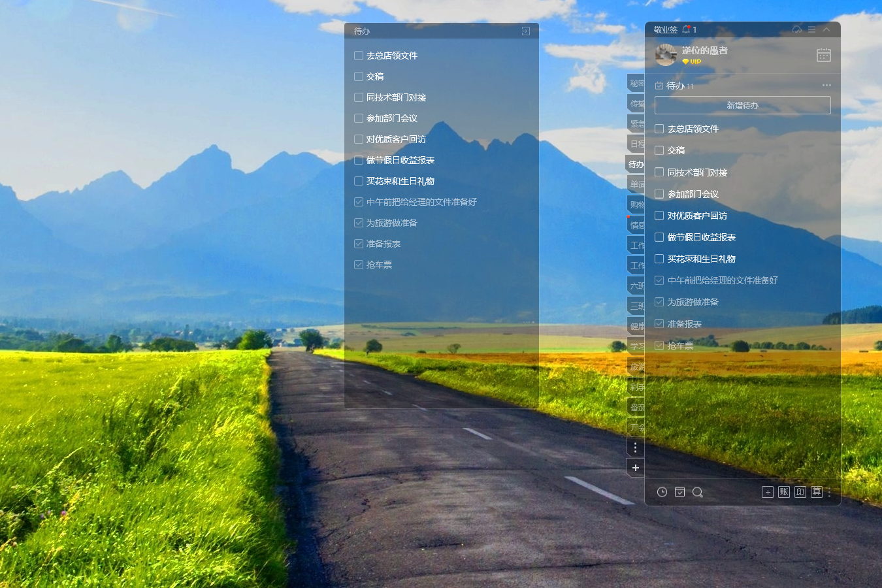Click the user avatar of 逆位的愚者

click(x=666, y=55)
